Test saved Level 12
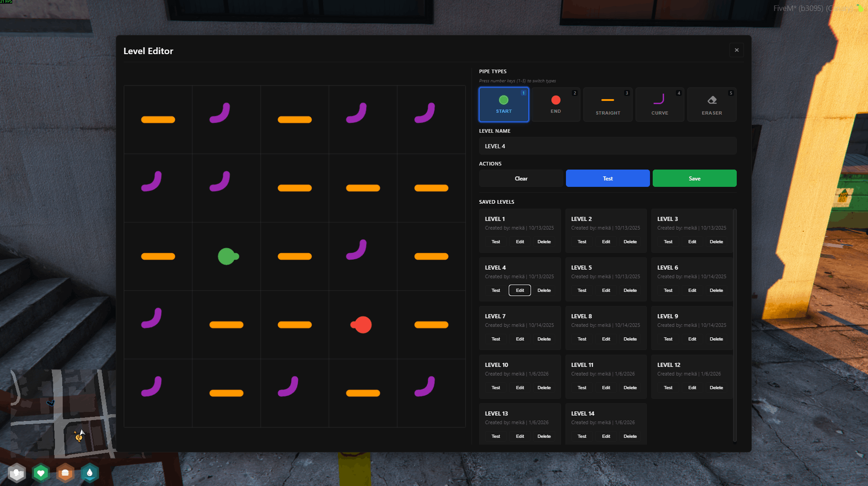Image resolution: width=868 pixels, height=486 pixels. (668, 387)
